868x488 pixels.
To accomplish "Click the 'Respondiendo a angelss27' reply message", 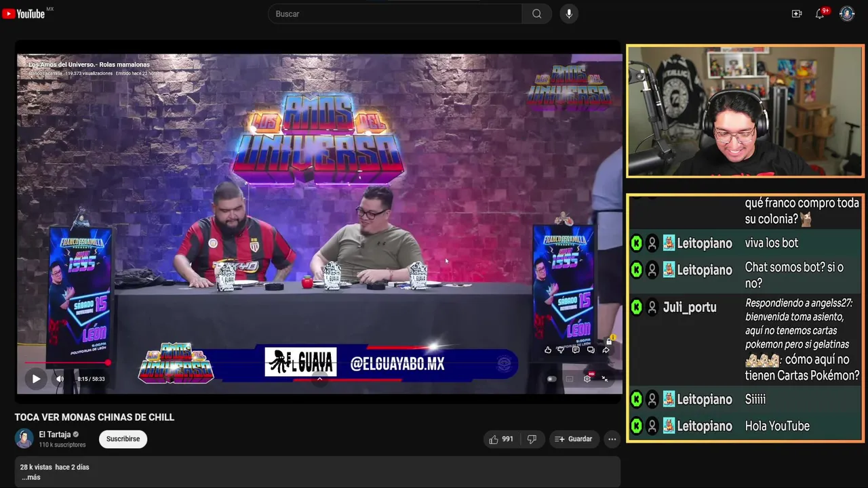I will click(802, 339).
